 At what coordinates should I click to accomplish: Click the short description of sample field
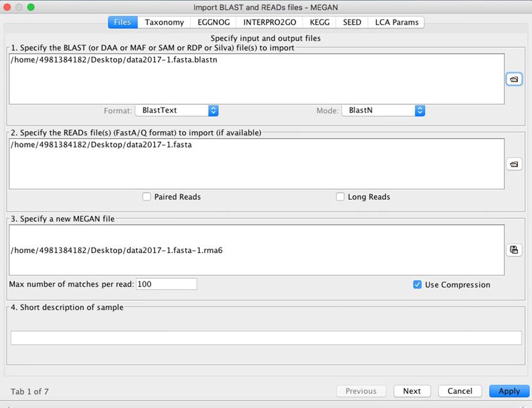266,338
